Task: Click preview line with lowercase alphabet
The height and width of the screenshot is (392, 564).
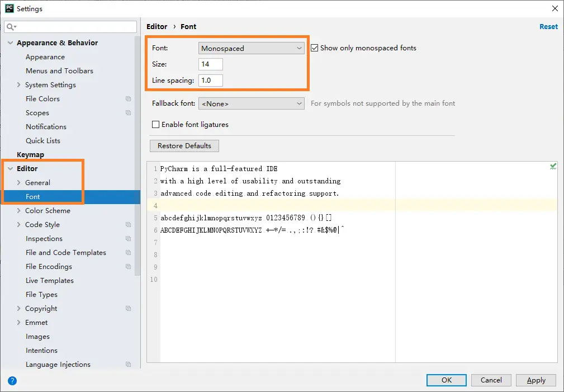Action: point(246,218)
